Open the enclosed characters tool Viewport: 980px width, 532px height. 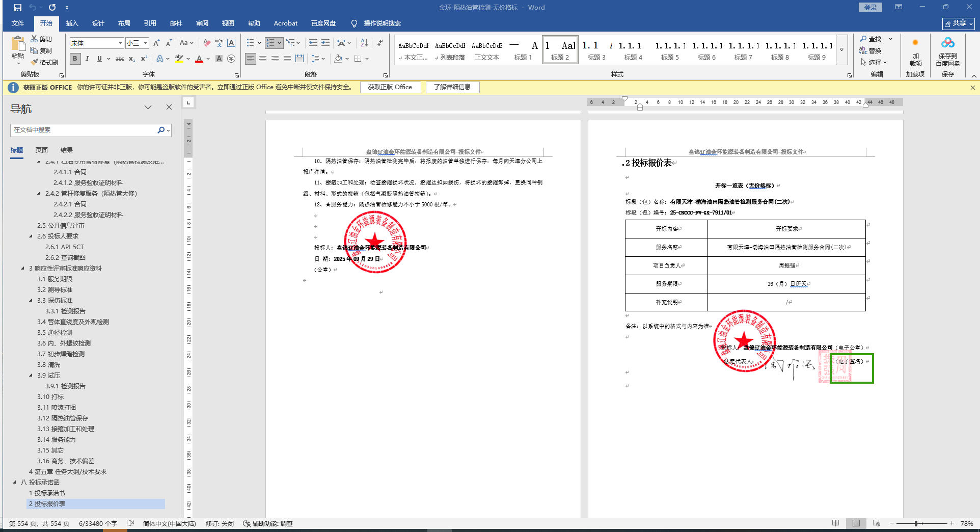click(231, 59)
